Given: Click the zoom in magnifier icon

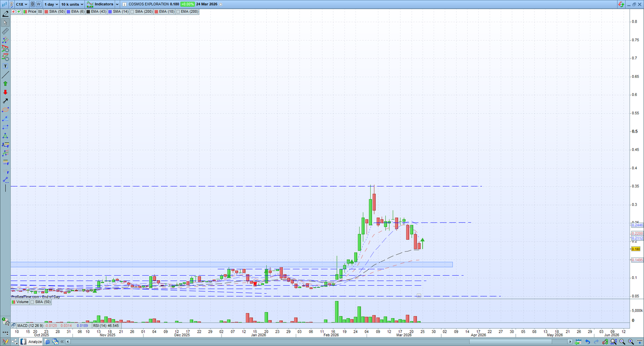Looking at the screenshot, I should pyautogui.click(x=631, y=342).
